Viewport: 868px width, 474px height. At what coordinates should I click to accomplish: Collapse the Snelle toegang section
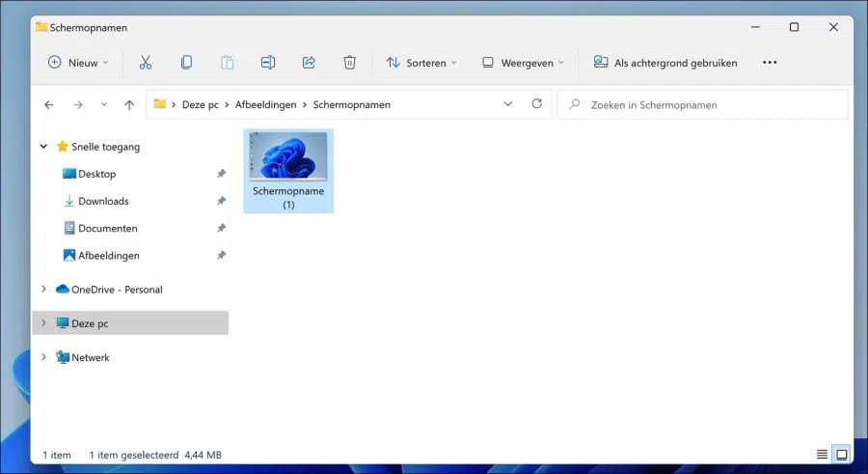tap(43, 147)
